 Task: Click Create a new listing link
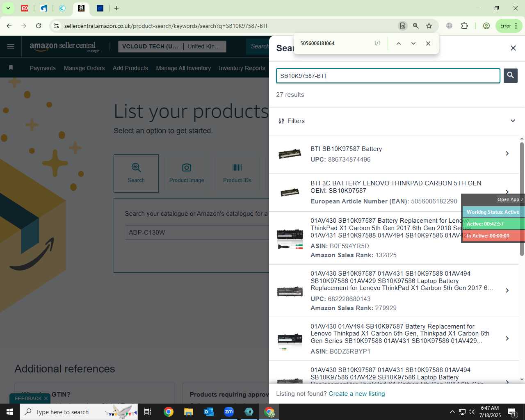(357, 394)
